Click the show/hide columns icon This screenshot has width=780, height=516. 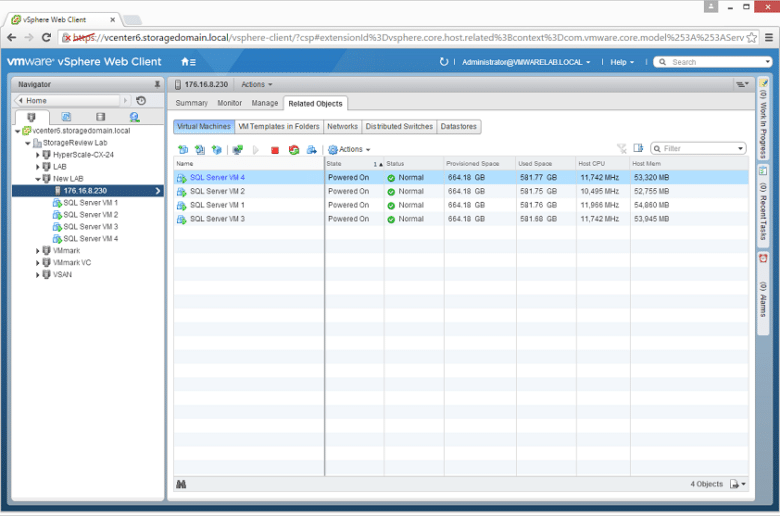click(x=638, y=148)
